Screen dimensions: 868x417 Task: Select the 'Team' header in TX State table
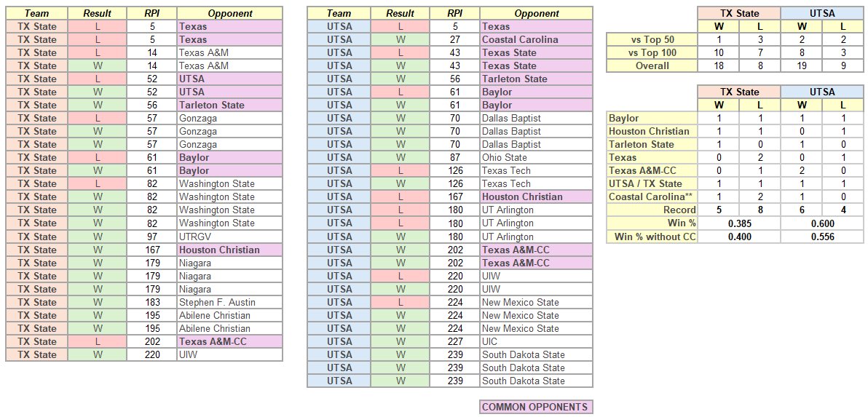36,13
